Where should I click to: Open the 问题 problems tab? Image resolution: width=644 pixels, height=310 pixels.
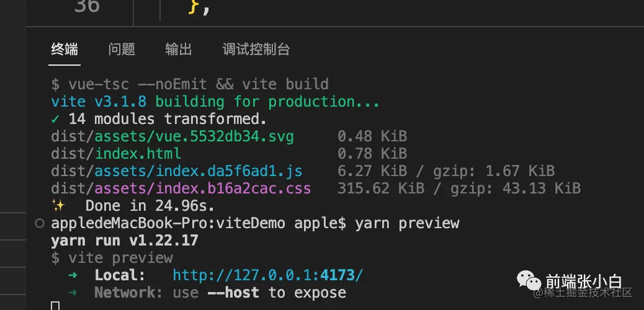[122, 50]
